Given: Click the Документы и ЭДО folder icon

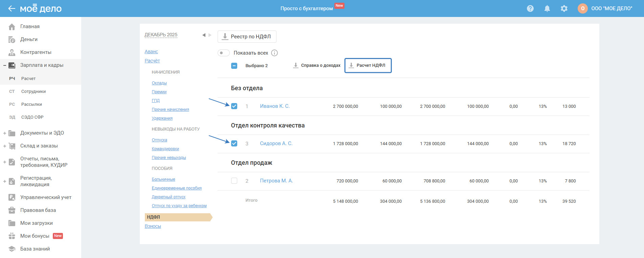Looking at the screenshot, I should (12, 133).
